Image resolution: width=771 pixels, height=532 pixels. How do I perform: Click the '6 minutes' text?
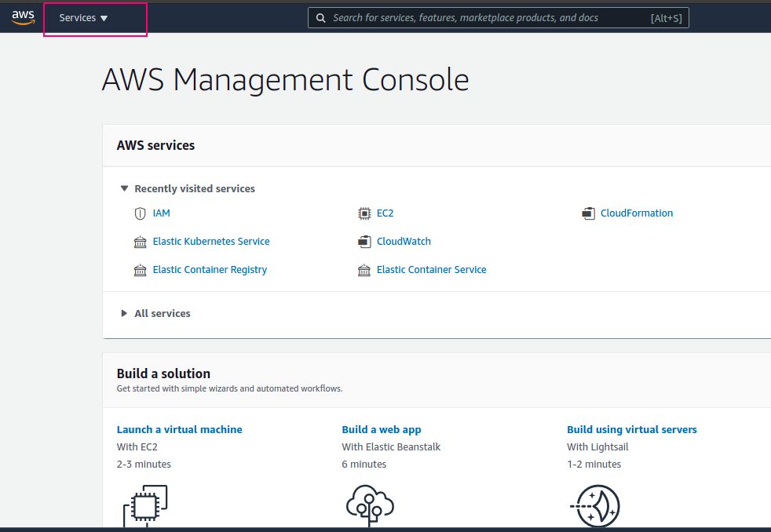coord(364,465)
